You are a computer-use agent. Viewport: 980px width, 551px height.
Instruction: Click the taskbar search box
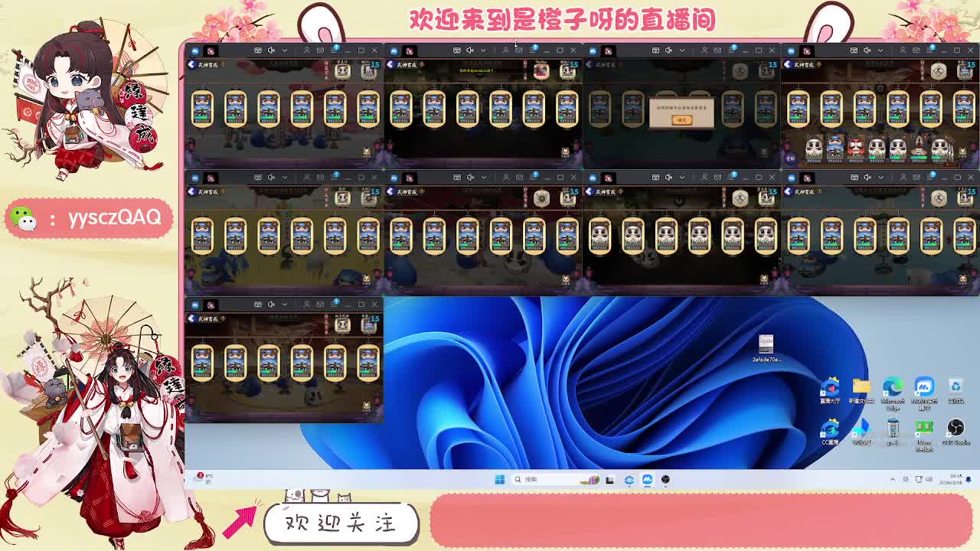point(555,479)
